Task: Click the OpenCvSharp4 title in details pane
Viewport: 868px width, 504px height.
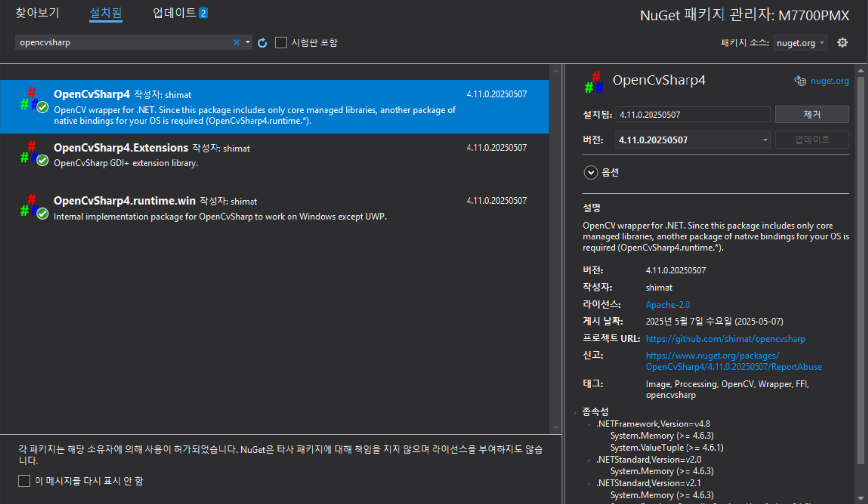Action: pos(659,80)
